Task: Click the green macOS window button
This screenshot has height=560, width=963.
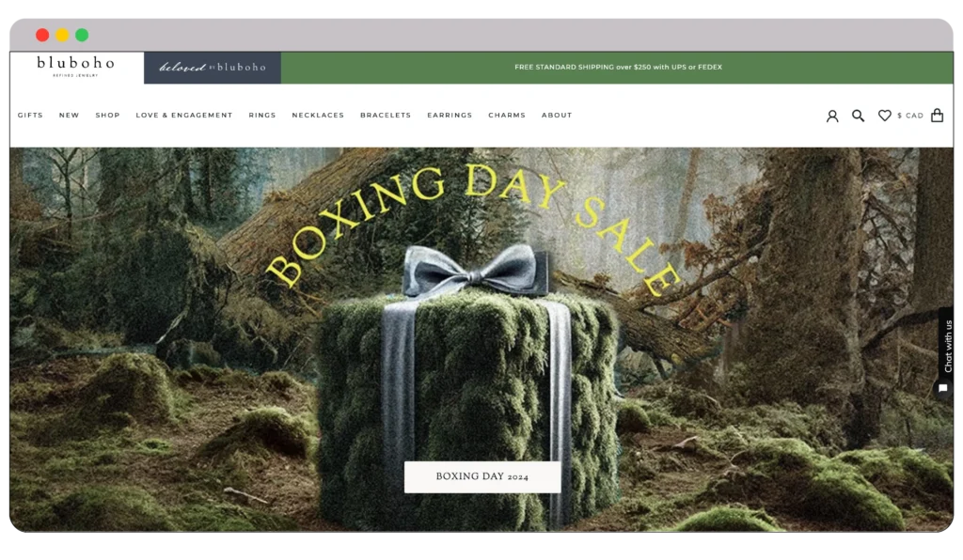Action: (x=82, y=35)
